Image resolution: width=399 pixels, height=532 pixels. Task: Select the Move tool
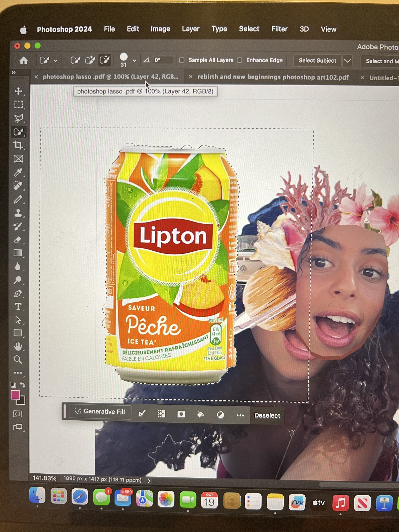click(x=18, y=91)
